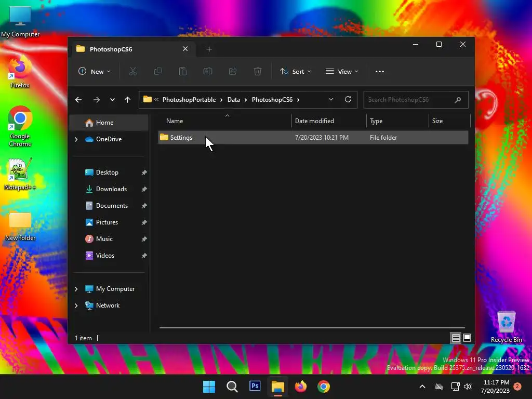The image size is (532, 399).
Task: Switch to large icons view layout
Action: pyautogui.click(x=467, y=338)
